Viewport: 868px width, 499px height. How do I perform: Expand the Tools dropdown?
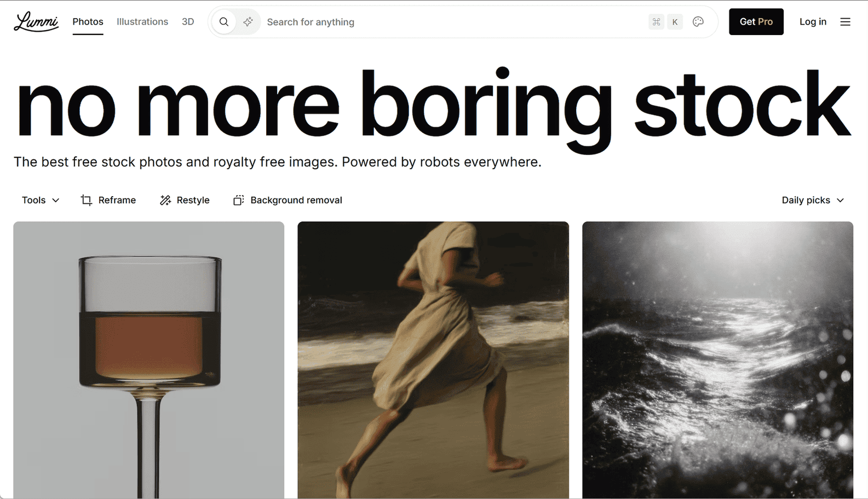41,200
